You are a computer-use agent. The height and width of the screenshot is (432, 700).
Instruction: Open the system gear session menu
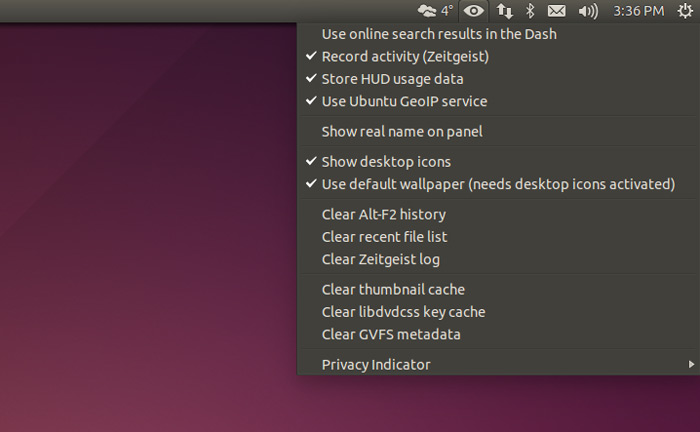684,11
